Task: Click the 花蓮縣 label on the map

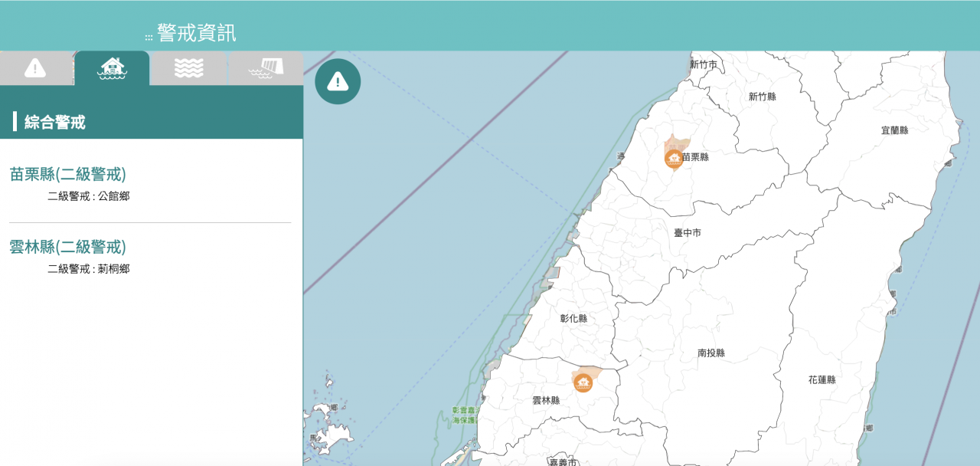Action: coord(822,380)
